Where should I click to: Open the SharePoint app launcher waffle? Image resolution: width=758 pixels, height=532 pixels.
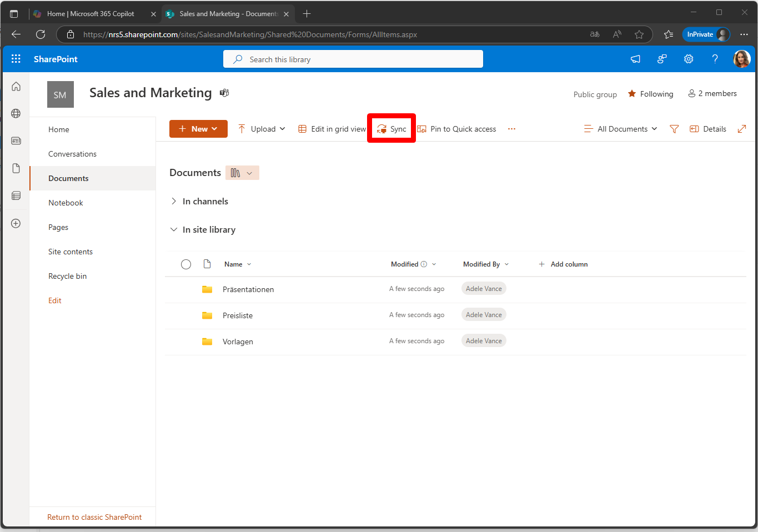tap(16, 59)
